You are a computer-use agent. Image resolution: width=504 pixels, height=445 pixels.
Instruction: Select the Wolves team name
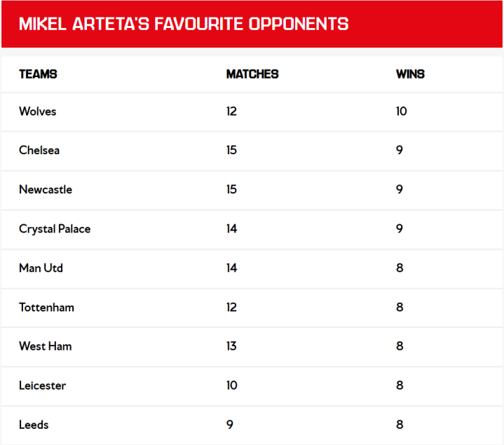38,111
